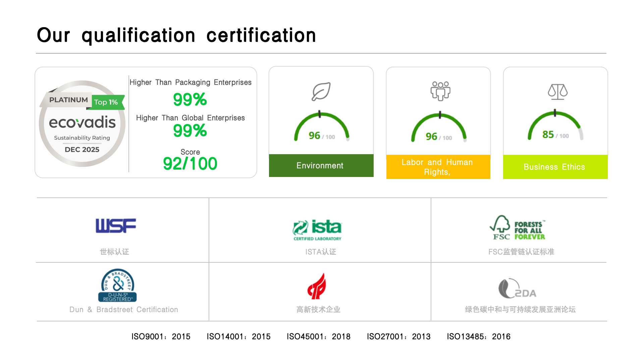Click the 85/100 Business Ethics gauge
The height and width of the screenshot is (362, 644).
pos(555,127)
